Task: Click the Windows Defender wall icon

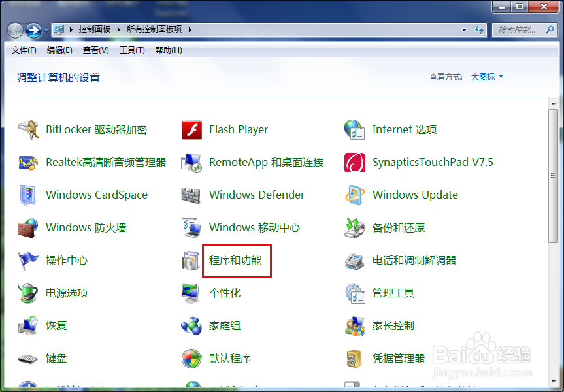Action: point(191,195)
